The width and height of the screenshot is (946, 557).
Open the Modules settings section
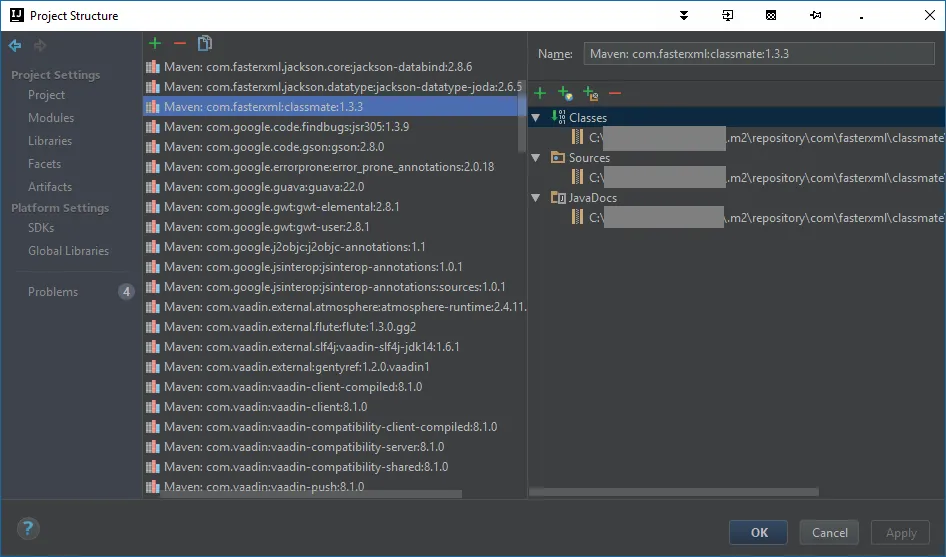51,118
